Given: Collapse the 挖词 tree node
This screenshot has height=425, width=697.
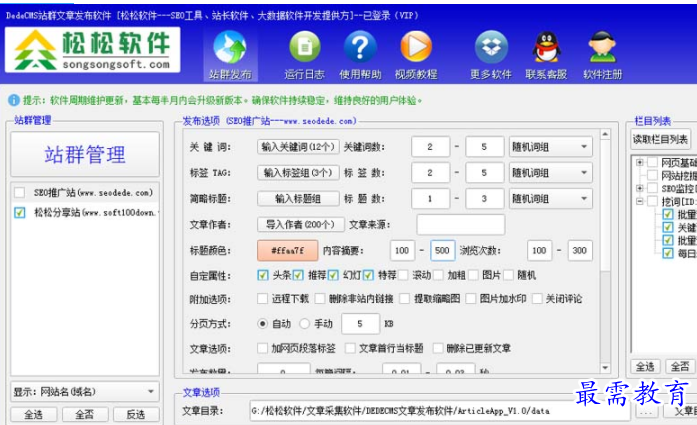Looking at the screenshot, I should (x=640, y=201).
